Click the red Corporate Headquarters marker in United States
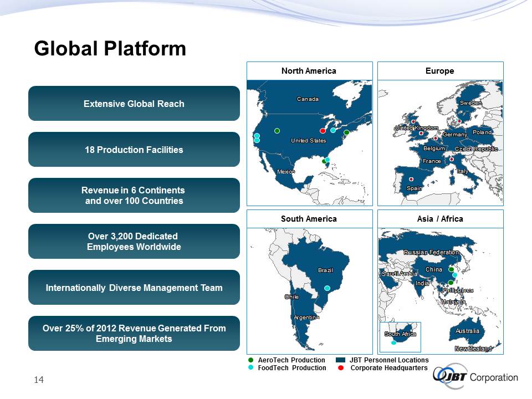The image size is (532, 399). click(323, 131)
